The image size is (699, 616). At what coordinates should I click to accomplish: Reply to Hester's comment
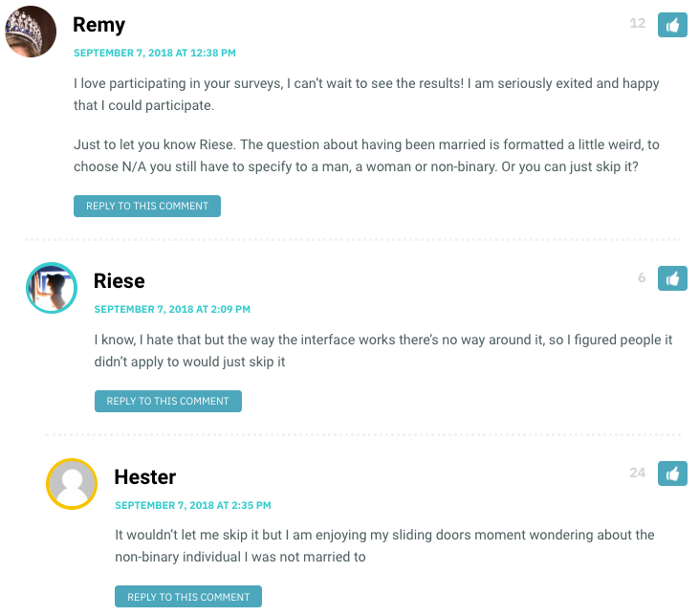(x=188, y=596)
